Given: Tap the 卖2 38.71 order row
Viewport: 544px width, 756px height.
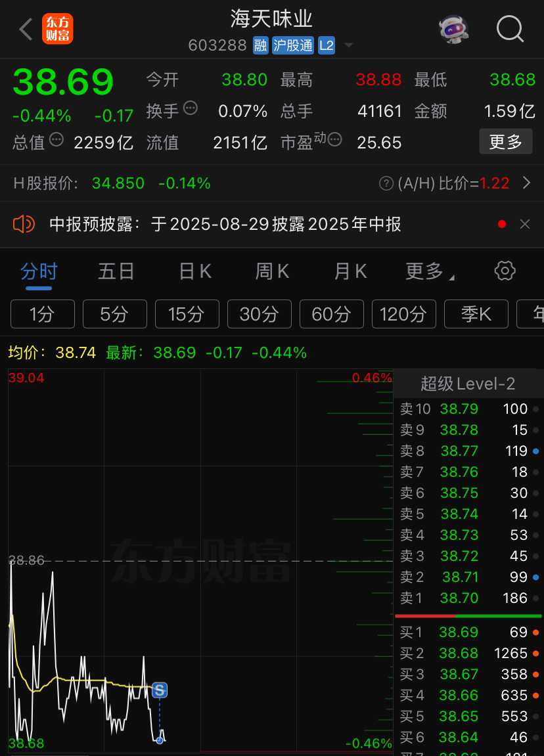Looking at the screenshot, I should click(468, 577).
